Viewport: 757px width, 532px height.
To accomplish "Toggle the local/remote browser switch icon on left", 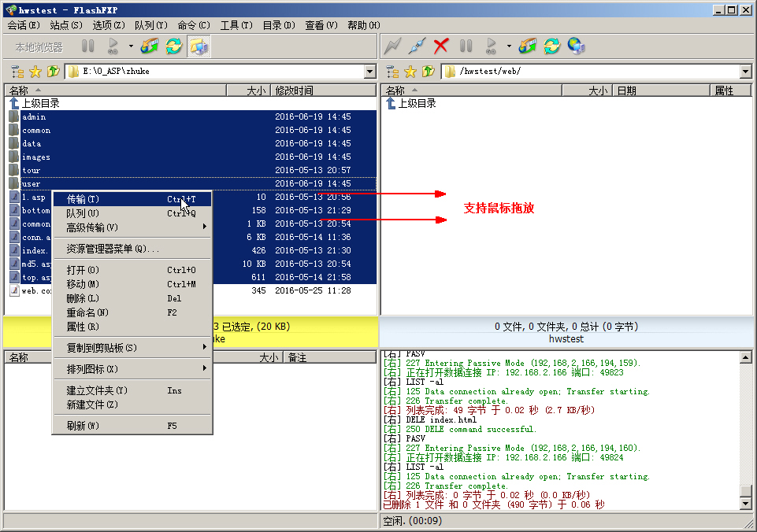I will (x=199, y=46).
